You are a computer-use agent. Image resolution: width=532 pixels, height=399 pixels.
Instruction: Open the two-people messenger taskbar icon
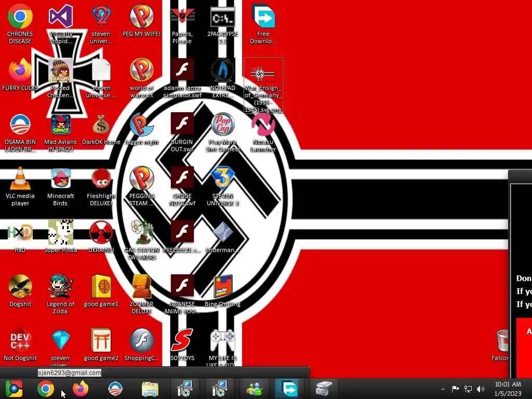255,389
